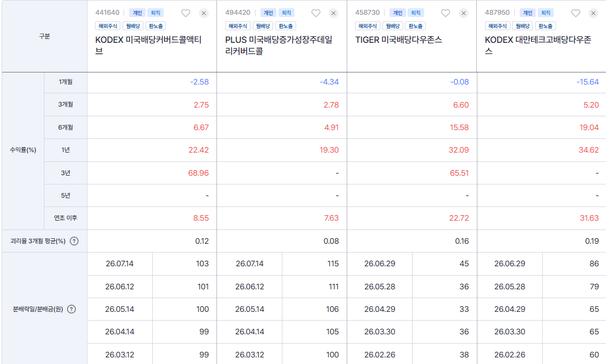
Task: Select dividend amount 103 for 26.07.14
Action: [202, 264]
